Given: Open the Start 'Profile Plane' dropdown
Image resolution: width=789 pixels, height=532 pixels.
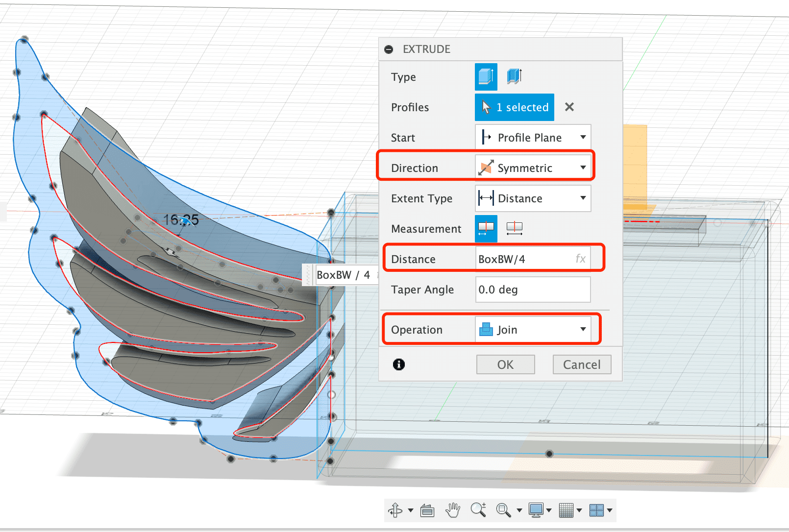Looking at the screenshot, I should click(x=533, y=138).
